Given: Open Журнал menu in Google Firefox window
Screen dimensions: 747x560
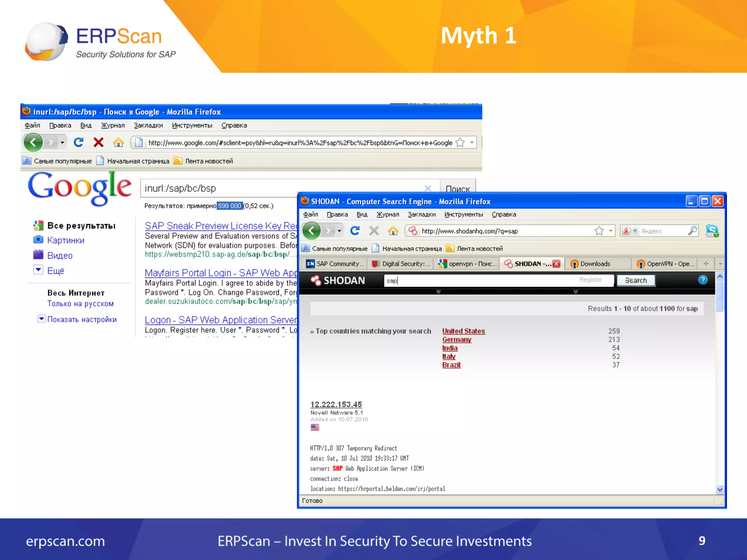Looking at the screenshot, I should [x=113, y=125].
